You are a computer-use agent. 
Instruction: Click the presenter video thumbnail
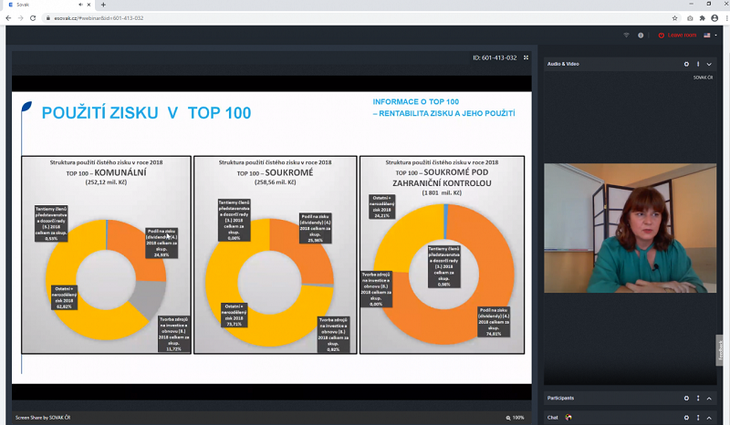tap(630, 227)
